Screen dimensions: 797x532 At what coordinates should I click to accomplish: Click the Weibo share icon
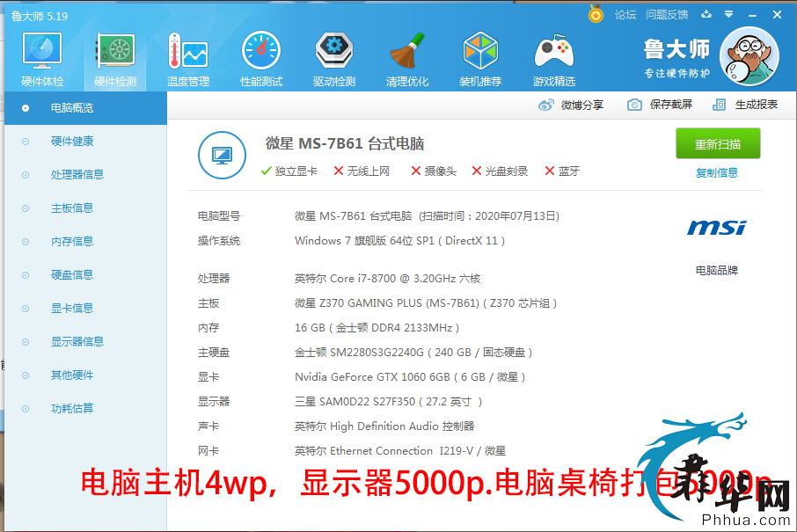(546, 106)
